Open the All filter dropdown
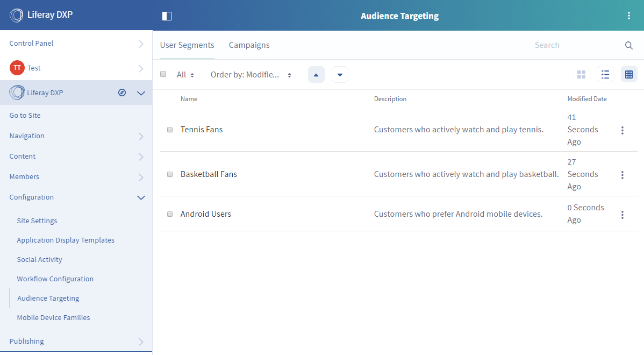This screenshot has width=644, height=355. [x=185, y=75]
